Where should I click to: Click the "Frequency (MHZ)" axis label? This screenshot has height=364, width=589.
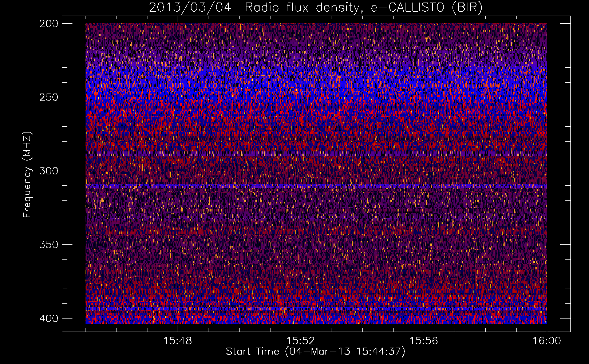pyautogui.click(x=27, y=175)
